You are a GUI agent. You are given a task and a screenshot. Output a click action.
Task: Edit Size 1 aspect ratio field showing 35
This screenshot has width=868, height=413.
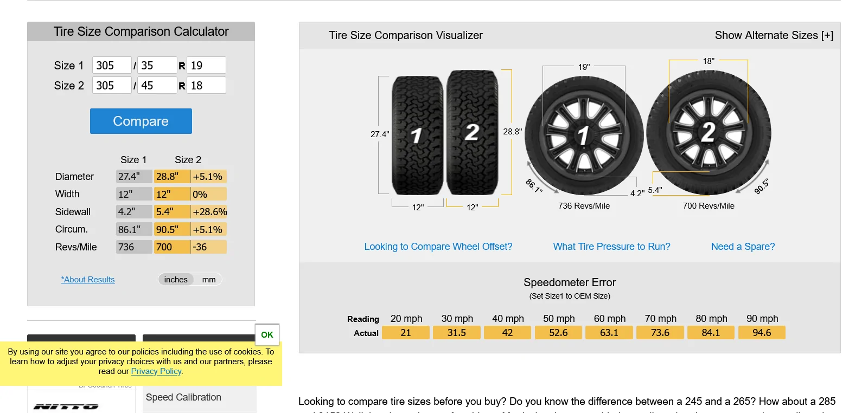click(157, 65)
